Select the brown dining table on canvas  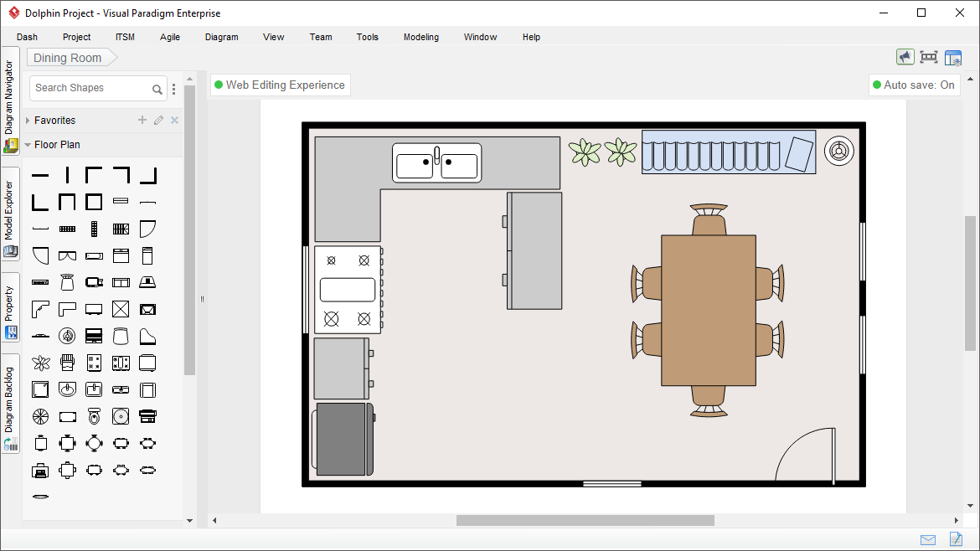tap(709, 311)
